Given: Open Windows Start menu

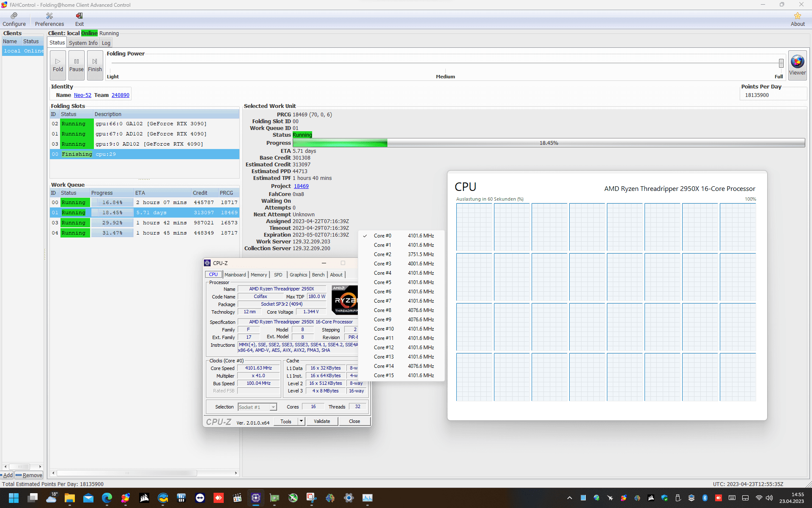Looking at the screenshot, I should click(x=14, y=498).
